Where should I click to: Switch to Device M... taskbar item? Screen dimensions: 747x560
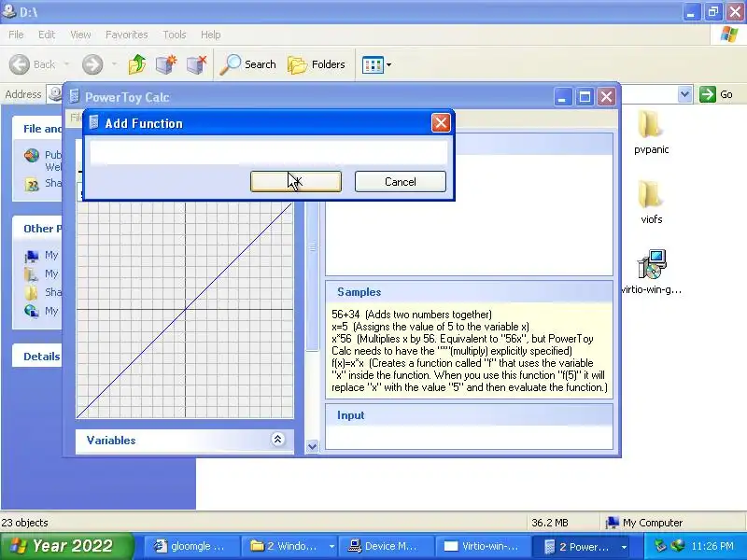386,546
